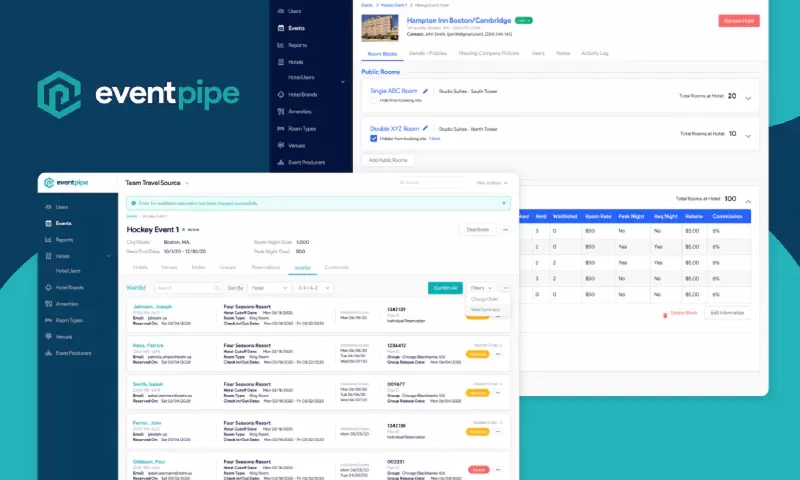Click Hotels building icon in front sidebar
Image resolution: width=800 pixels, height=480 pixels.
[x=48, y=256]
